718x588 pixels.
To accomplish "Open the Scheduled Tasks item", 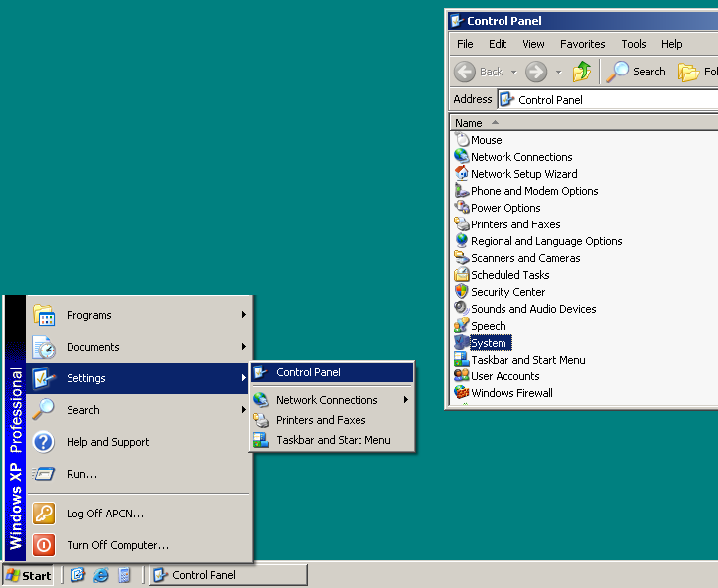I will (509, 275).
